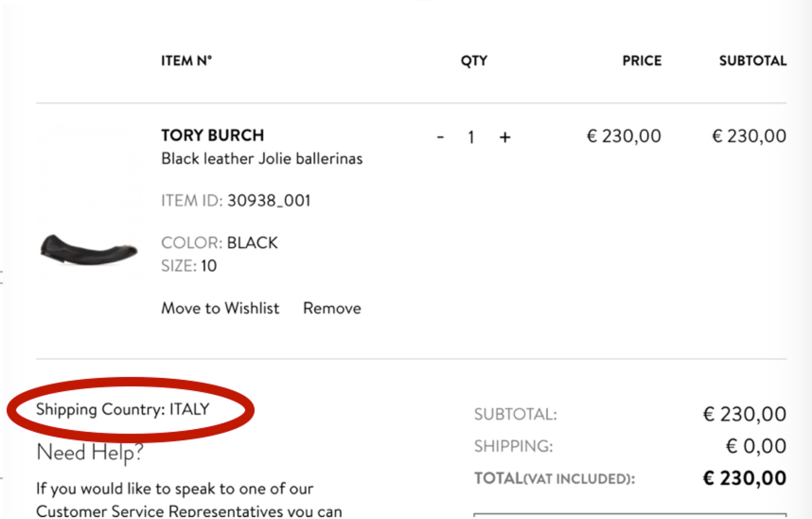Click the COLOR: BLACK label
This screenshot has width=812, height=519.
click(220, 243)
